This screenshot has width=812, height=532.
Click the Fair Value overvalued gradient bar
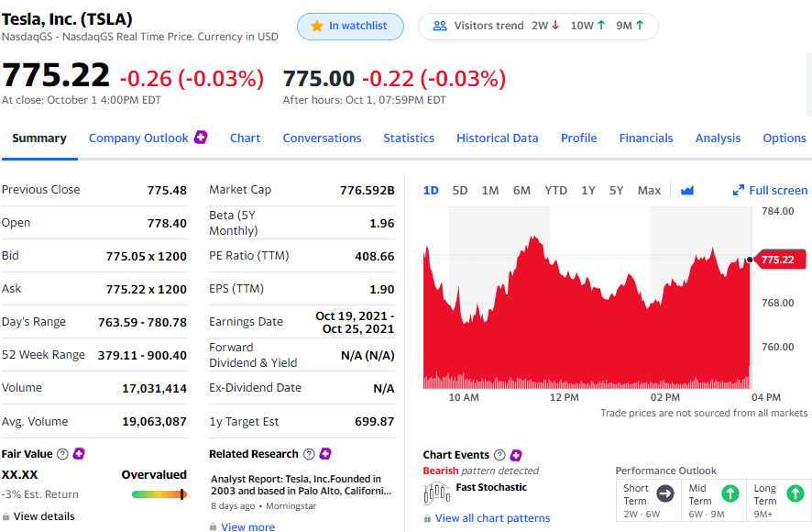click(x=159, y=494)
